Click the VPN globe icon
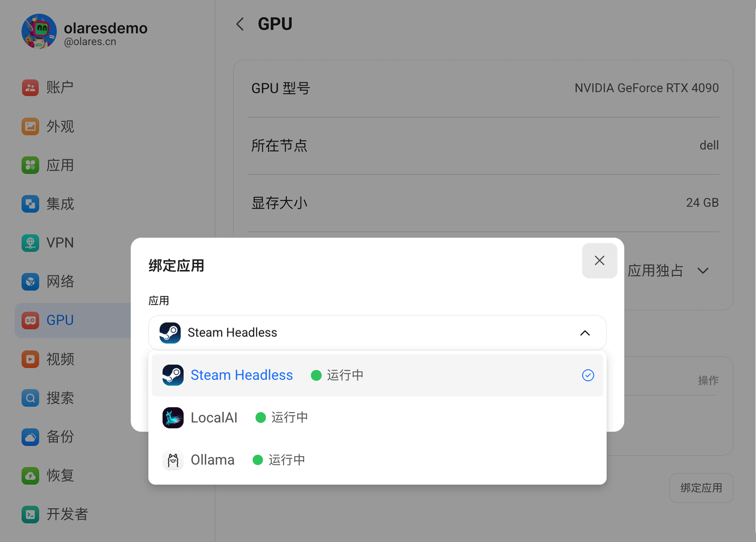Viewport: 756px width, 542px height. pos(30,243)
